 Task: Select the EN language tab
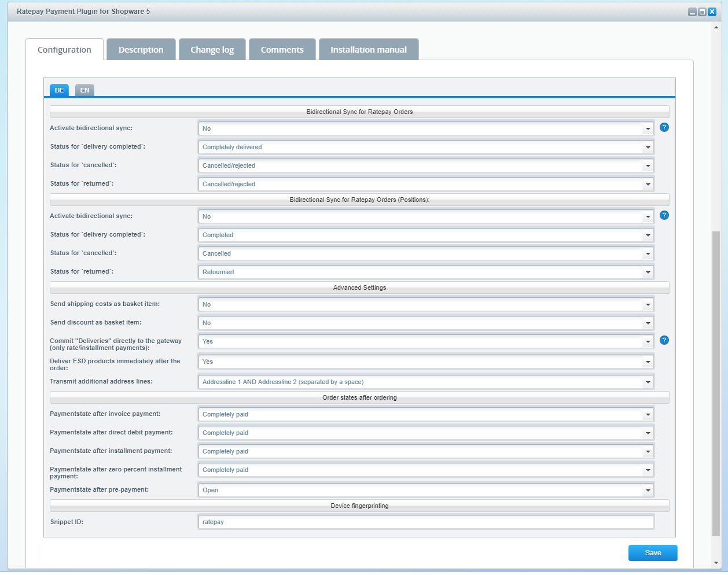pos(84,90)
